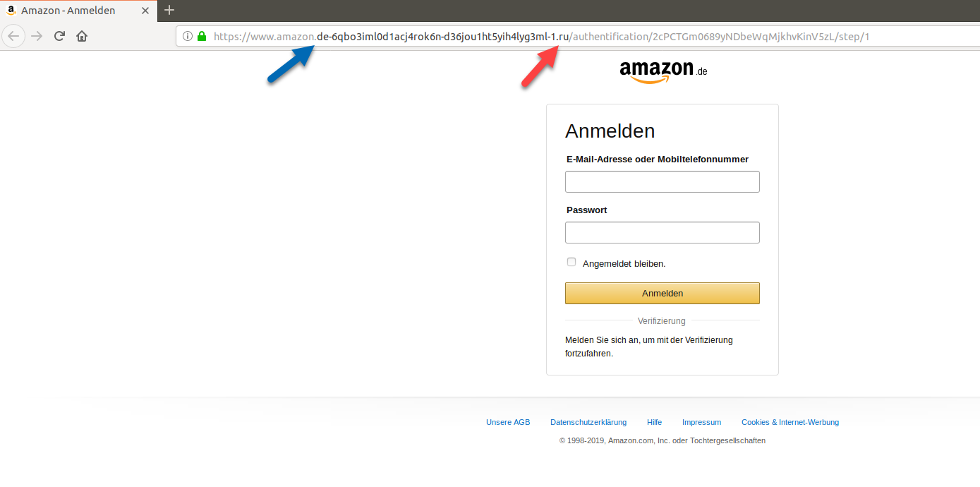Focus the Passwort input field
Image resolution: width=980 pixels, height=487 pixels.
[x=663, y=232]
